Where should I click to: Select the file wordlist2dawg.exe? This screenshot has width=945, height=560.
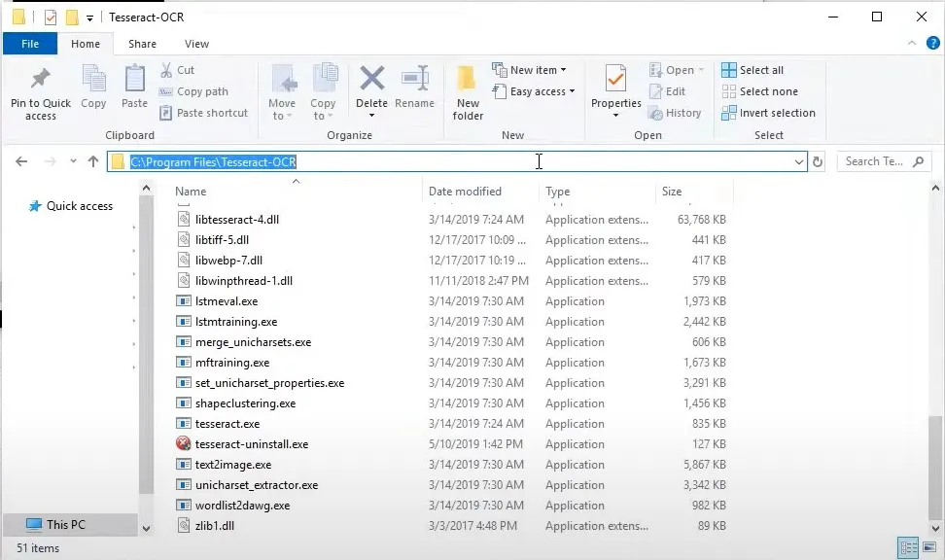pos(242,506)
